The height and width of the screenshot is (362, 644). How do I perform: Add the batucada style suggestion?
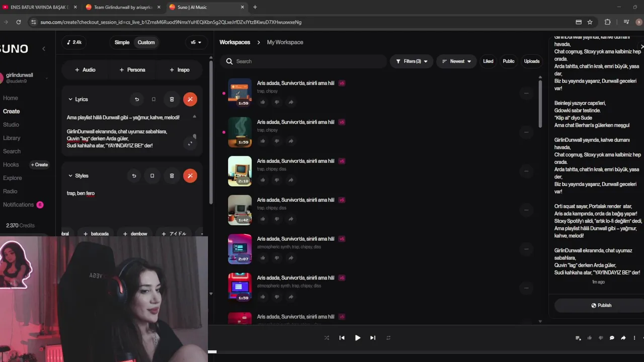(x=96, y=234)
